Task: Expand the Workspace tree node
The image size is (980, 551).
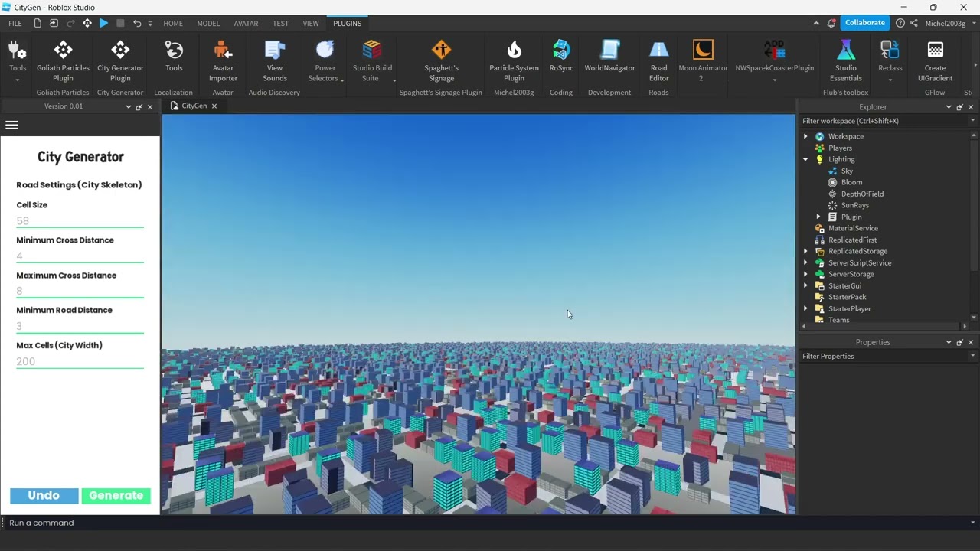Action: coord(805,136)
